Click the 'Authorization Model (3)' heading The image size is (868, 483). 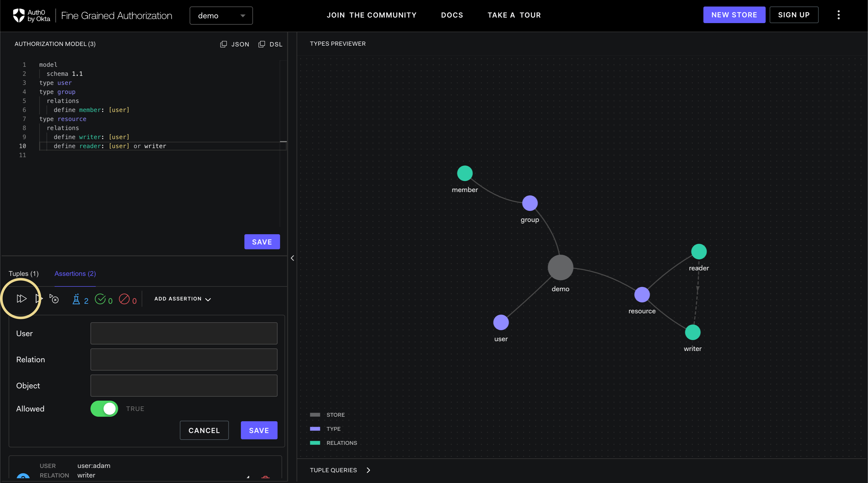(55, 44)
